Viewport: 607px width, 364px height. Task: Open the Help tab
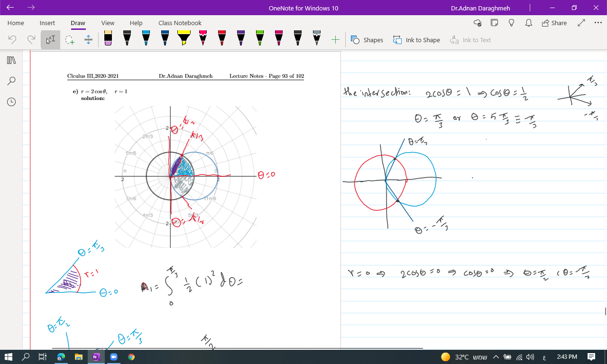tap(136, 23)
